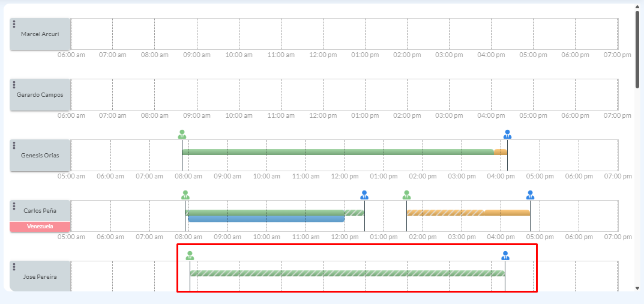
Task: Click the Venezuela tag under Carlos Peña
Action: click(x=40, y=226)
